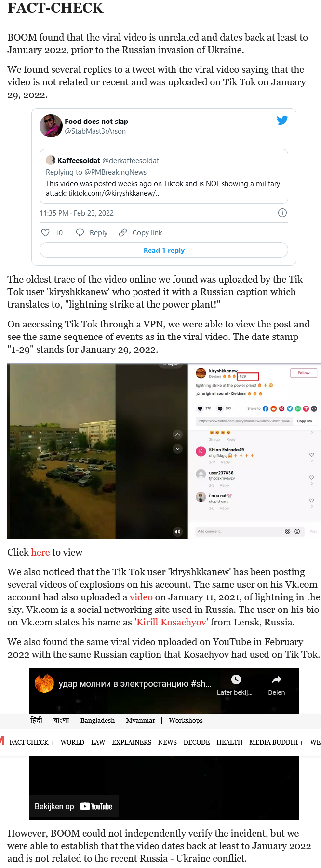Click YouTube Later bekijken clock icon
Screen dimensions: 321x868
tap(236, 679)
